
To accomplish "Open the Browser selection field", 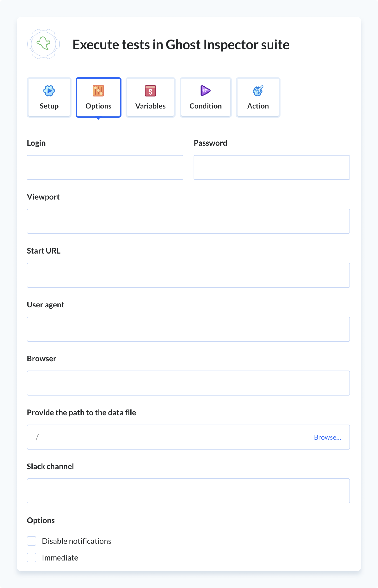I will point(188,383).
